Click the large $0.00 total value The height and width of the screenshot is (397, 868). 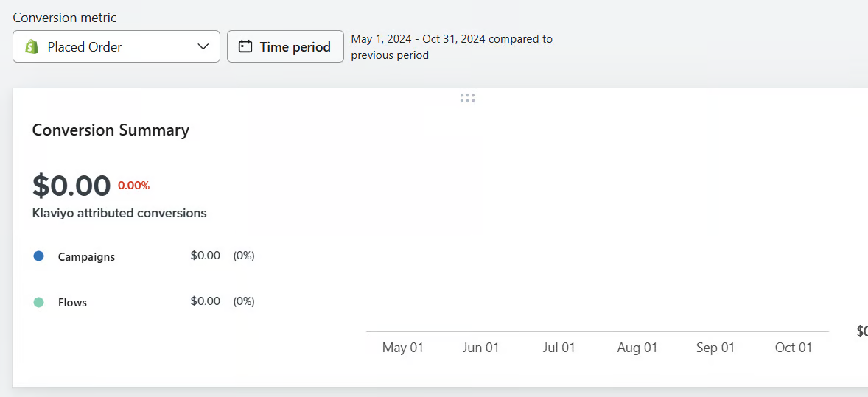71,186
